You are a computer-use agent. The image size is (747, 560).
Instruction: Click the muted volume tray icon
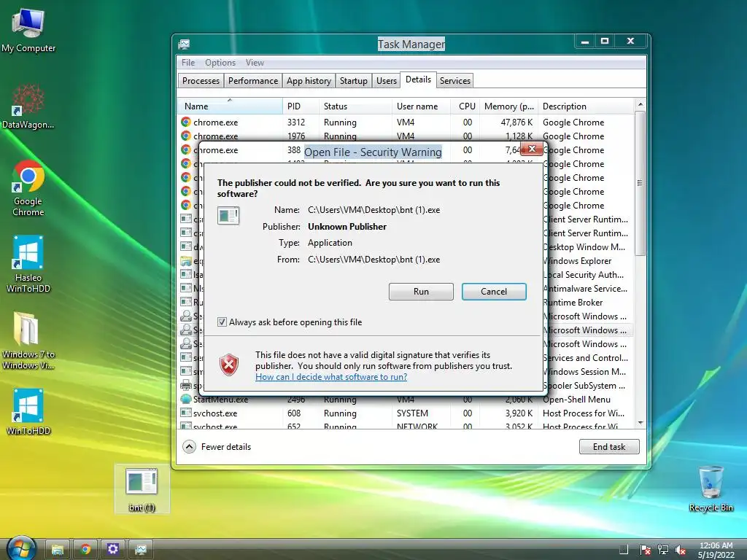tap(681, 550)
